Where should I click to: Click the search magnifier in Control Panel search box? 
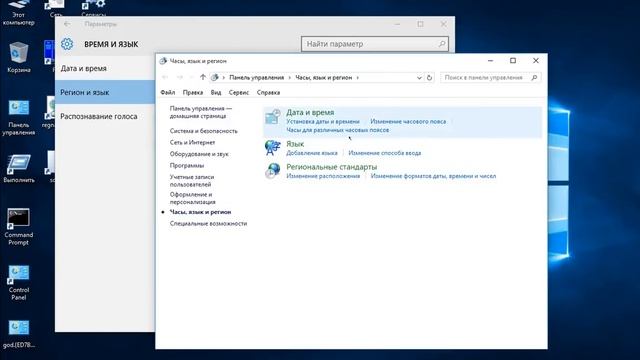coord(534,78)
